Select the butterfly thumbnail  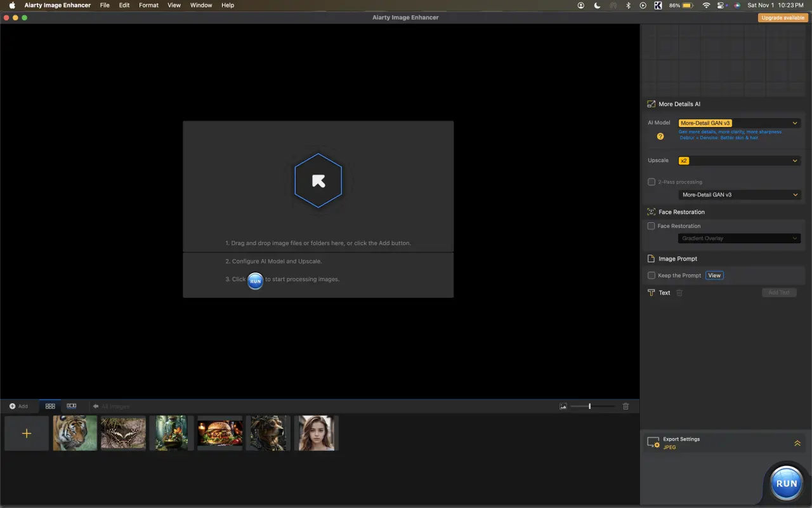(123, 433)
